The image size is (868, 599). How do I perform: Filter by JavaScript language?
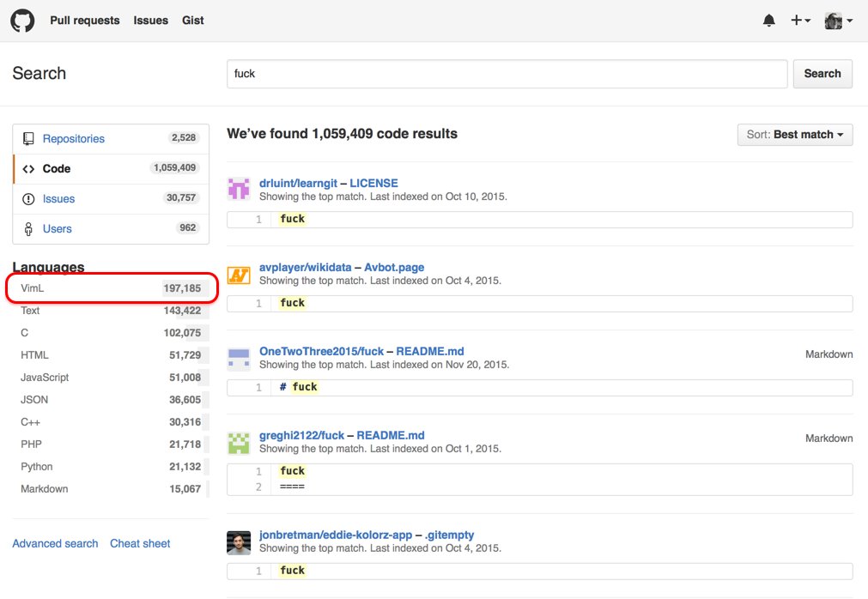click(x=111, y=378)
